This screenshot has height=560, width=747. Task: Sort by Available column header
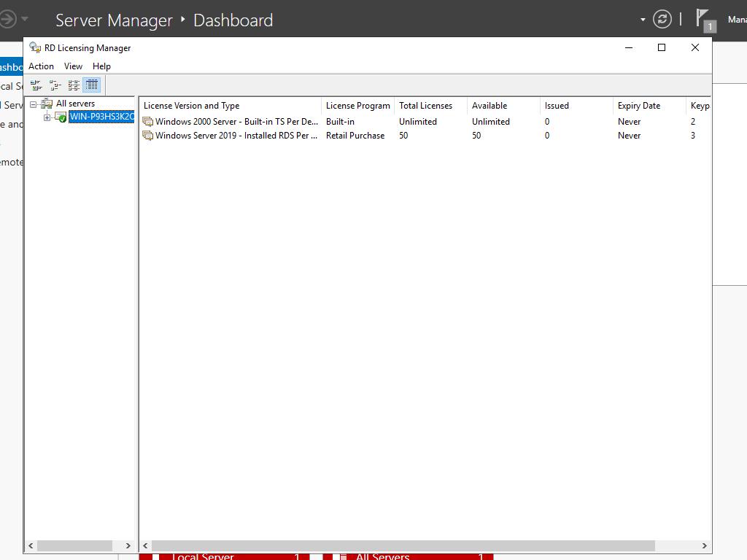[503, 106]
